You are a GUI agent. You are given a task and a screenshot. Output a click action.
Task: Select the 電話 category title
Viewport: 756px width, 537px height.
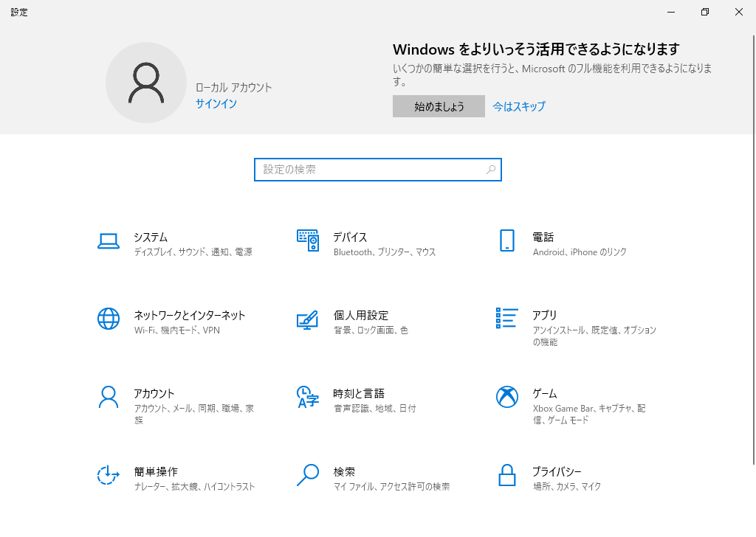tap(543, 238)
